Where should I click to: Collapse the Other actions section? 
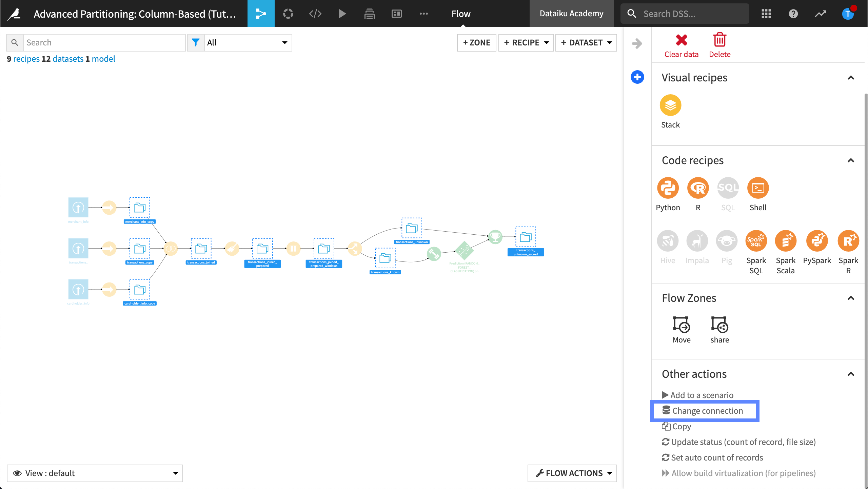[x=850, y=374]
